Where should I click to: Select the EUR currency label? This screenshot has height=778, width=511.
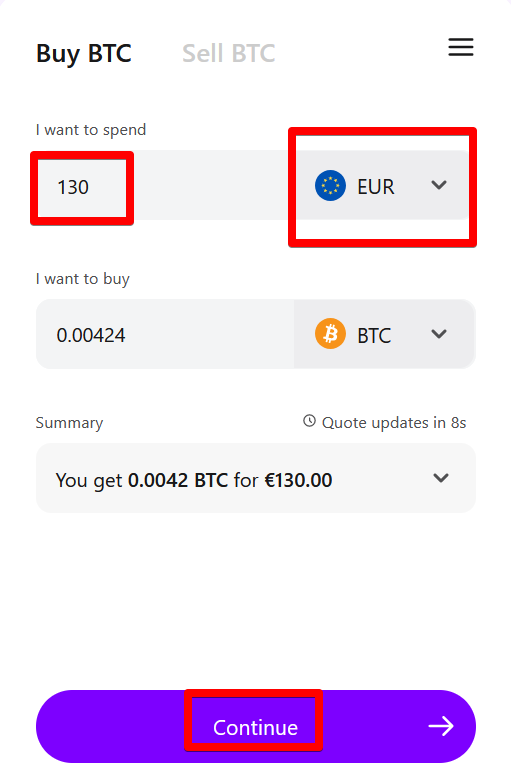376,187
